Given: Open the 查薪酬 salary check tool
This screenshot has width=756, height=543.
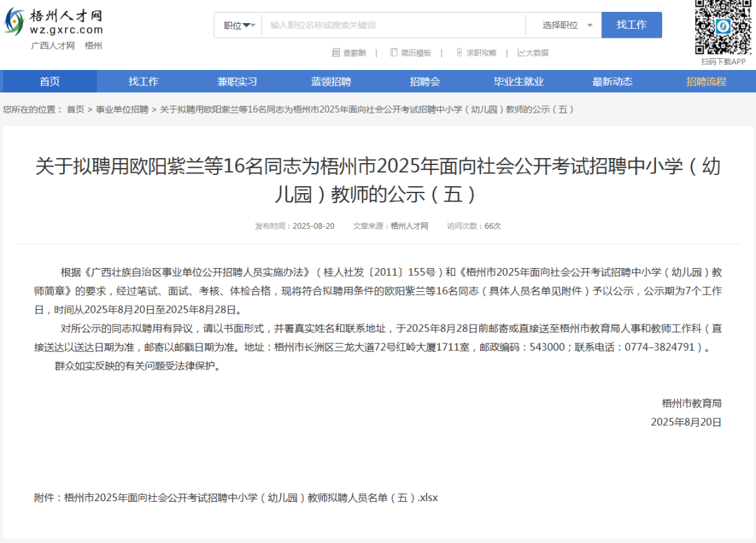Looking at the screenshot, I should click(352, 52).
